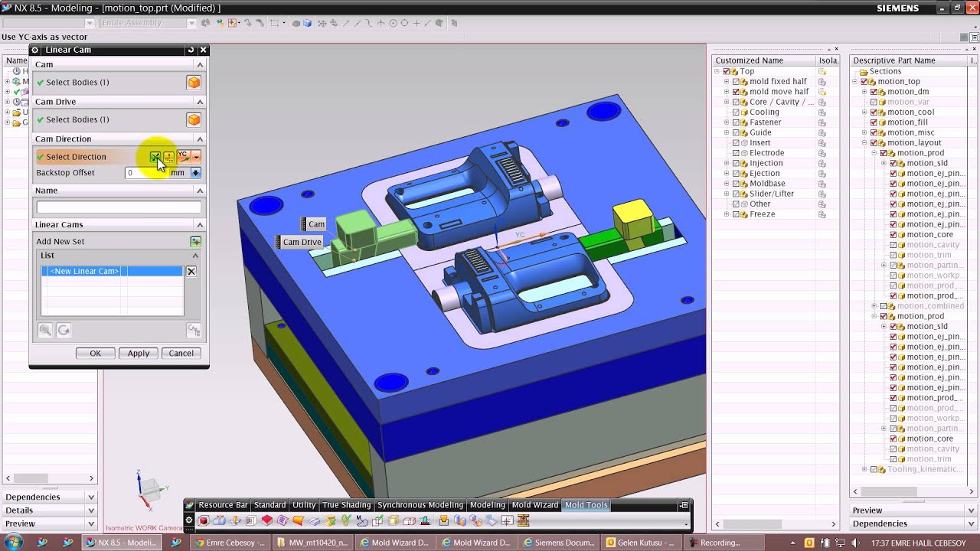
Task: Click OK in the Linear Cam dialog
Action: [x=95, y=353]
